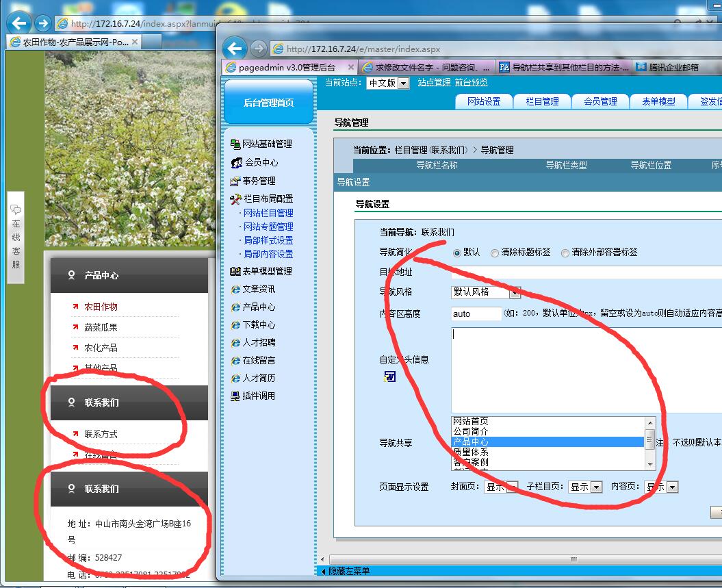
Task: Click the 会员中心 sidebar icon
Action: point(236,163)
